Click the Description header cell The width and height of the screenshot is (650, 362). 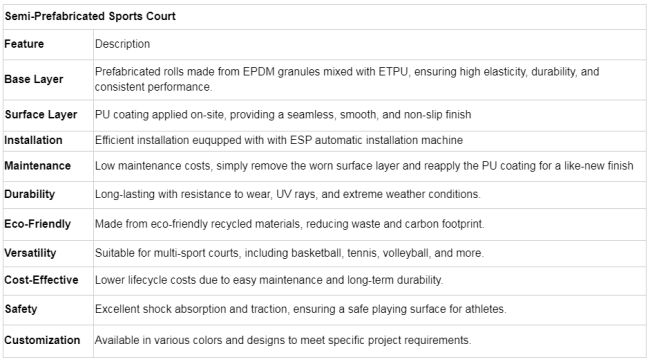[122, 44]
